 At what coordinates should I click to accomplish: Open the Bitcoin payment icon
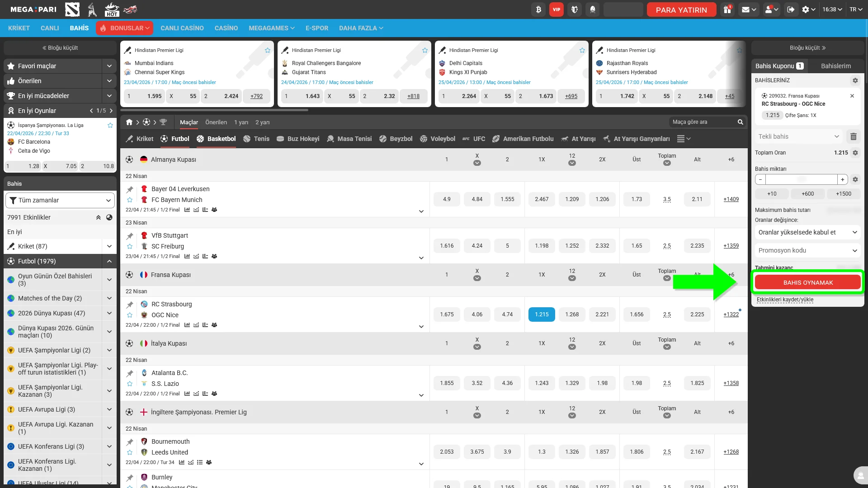tap(538, 9)
